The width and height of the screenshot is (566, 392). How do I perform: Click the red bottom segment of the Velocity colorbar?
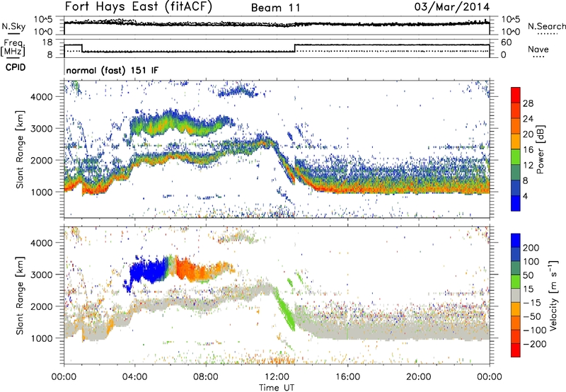pos(516,350)
